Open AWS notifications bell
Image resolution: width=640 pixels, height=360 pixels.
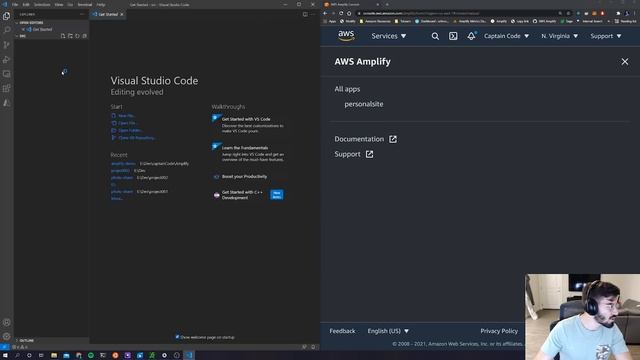point(471,36)
